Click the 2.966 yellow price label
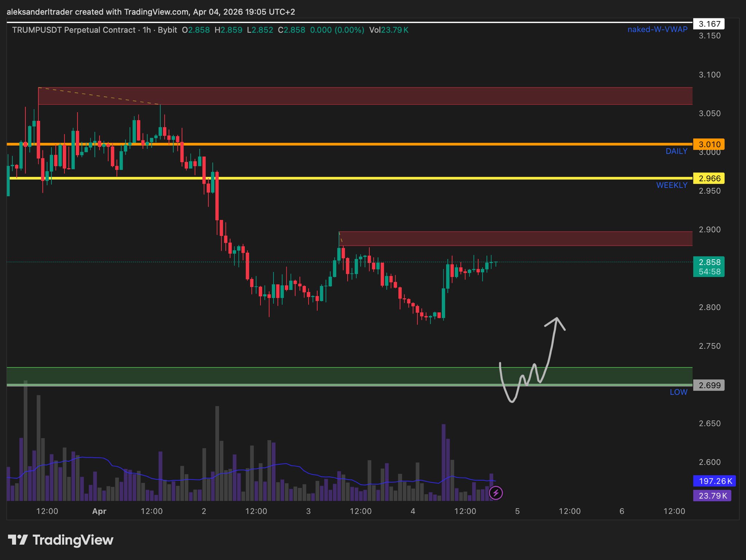This screenshot has width=746, height=560. pyautogui.click(x=708, y=178)
